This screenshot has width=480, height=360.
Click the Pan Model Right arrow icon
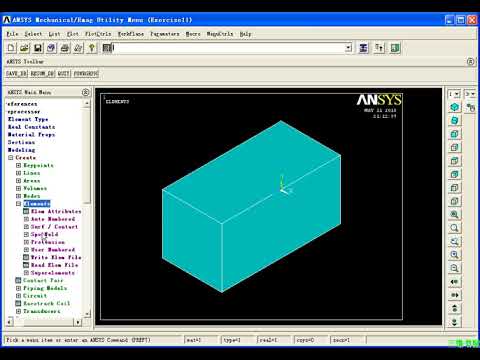click(454, 295)
